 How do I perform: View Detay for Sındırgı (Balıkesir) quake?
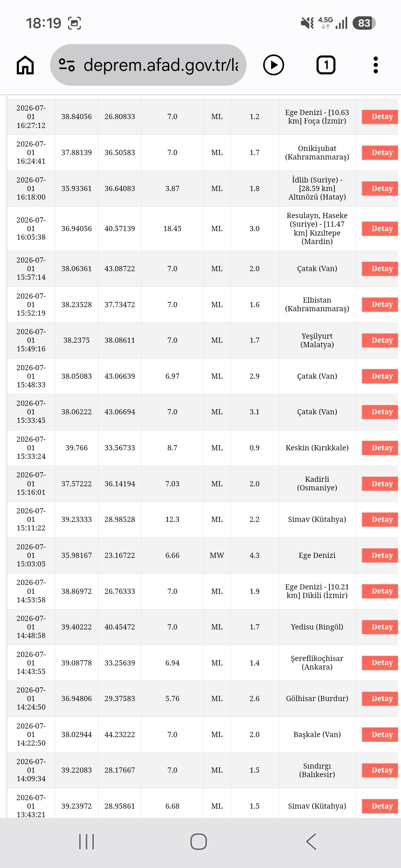[380, 770]
